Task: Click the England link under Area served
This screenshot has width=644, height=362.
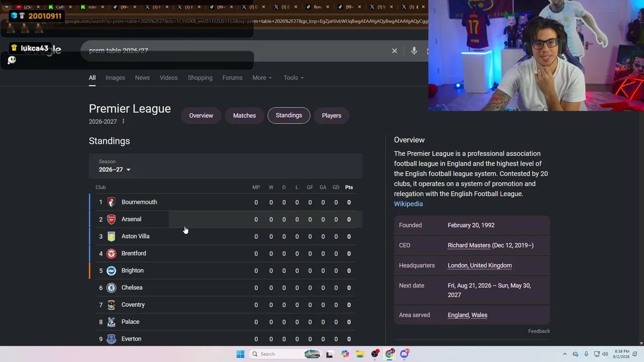Action: 458,315
